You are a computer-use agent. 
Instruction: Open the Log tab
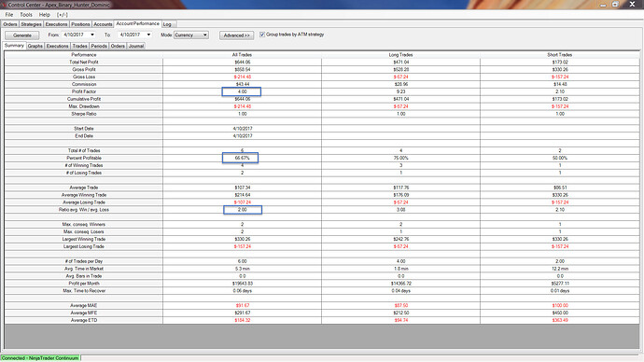pyautogui.click(x=167, y=24)
